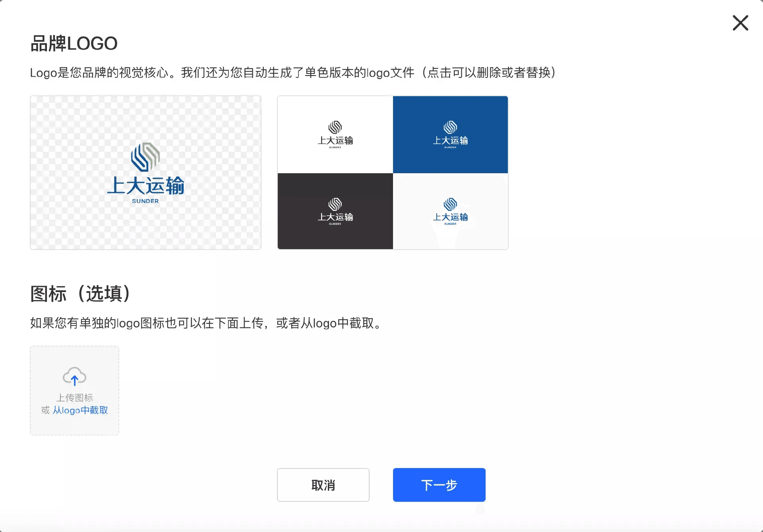Click the SUNDER wordmark in the main logo
The height and width of the screenshot is (532, 763).
coord(145,201)
